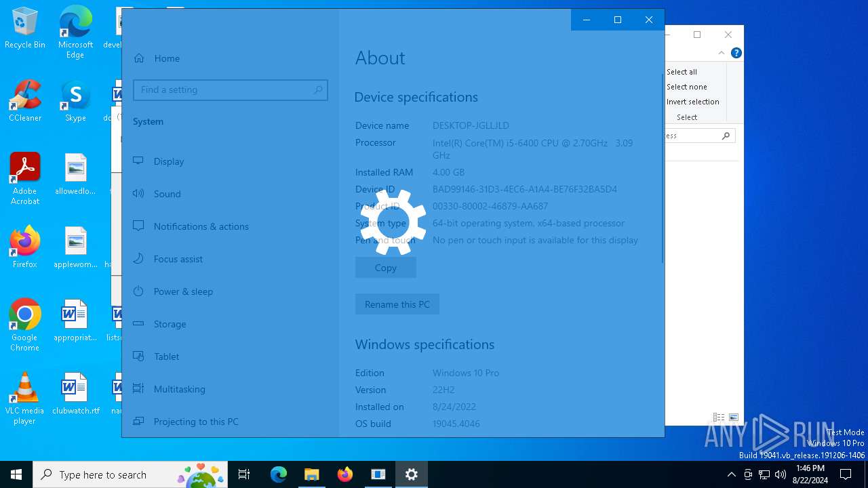Click the Settings gear on the taskbar
This screenshot has width=868, height=488.
point(412,474)
